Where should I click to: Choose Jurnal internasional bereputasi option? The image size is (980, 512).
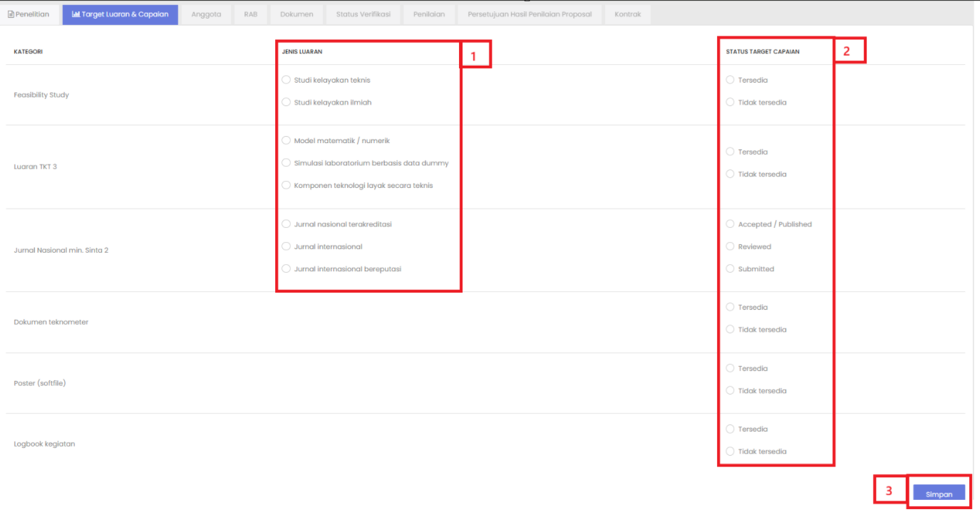coord(287,269)
